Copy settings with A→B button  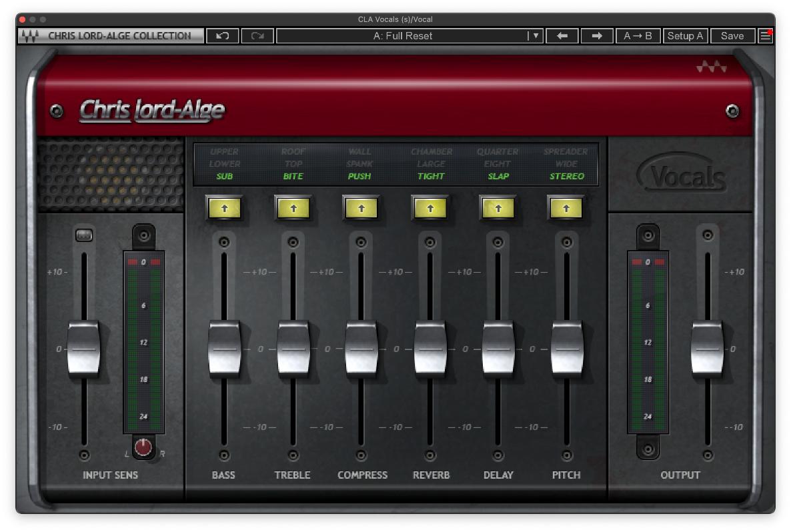[x=638, y=36]
